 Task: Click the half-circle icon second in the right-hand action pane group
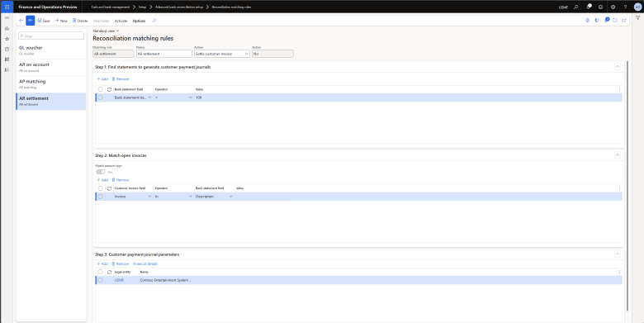597,20
